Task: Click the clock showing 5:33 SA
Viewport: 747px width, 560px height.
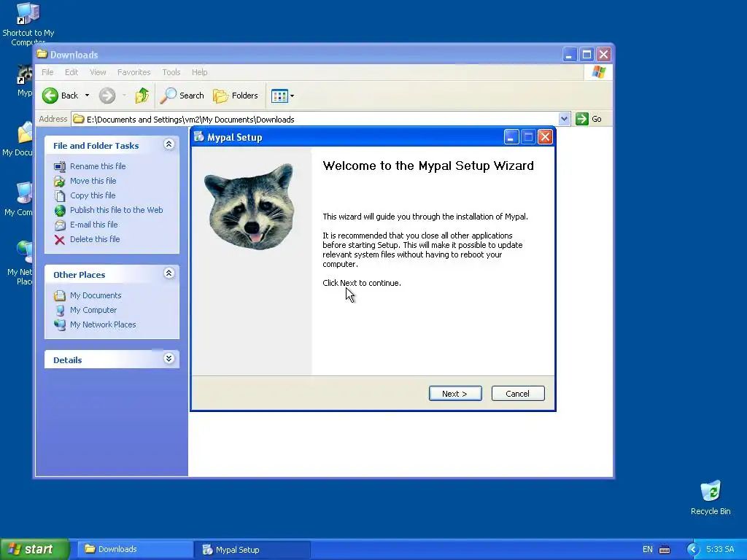Action: point(720,550)
